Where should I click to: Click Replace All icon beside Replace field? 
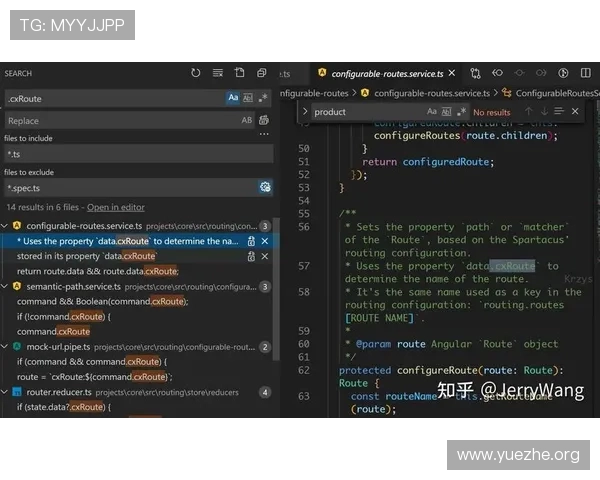(264, 120)
